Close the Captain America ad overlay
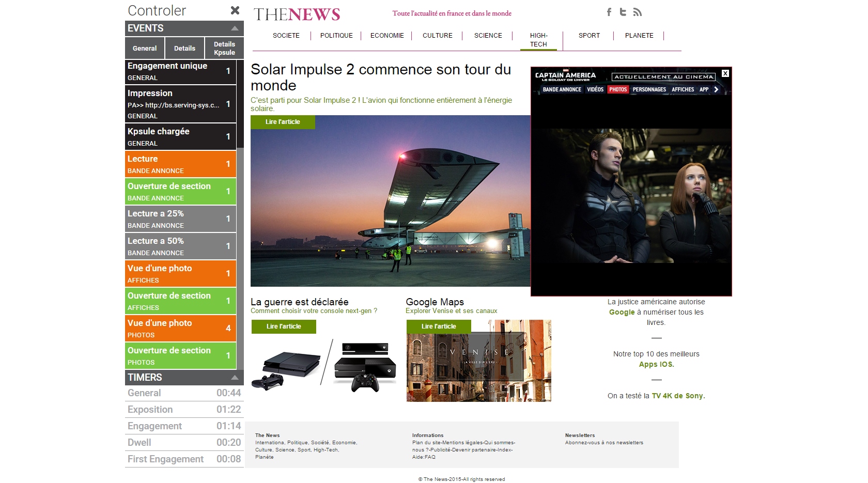868x483 pixels. 725,73
